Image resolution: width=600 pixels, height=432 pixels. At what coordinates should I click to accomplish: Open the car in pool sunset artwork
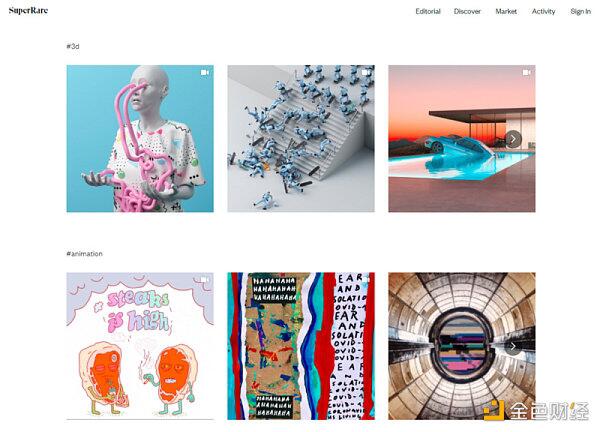(462, 139)
